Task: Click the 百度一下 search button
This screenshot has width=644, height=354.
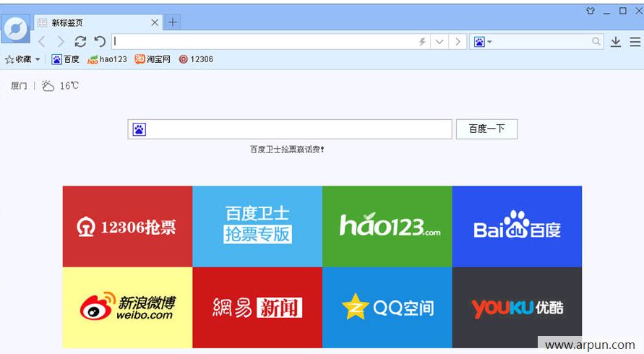Action: coord(486,129)
